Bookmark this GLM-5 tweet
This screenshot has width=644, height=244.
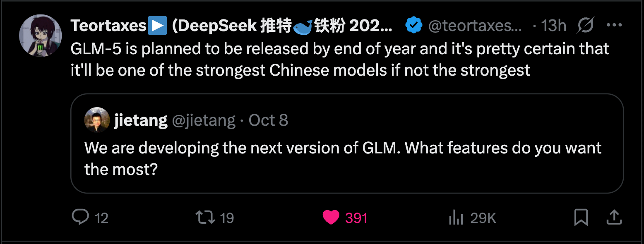(581, 217)
